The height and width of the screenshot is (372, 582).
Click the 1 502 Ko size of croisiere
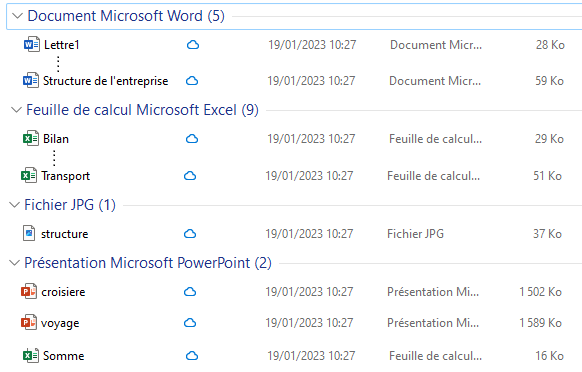540,292
